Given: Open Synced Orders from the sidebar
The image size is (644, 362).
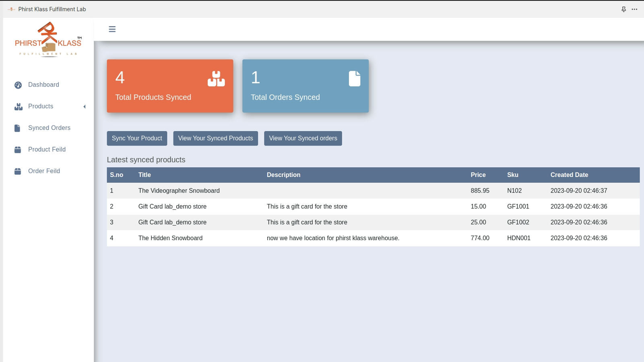Looking at the screenshot, I should pyautogui.click(x=49, y=128).
